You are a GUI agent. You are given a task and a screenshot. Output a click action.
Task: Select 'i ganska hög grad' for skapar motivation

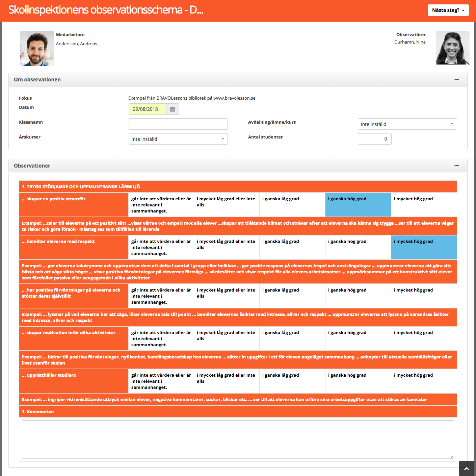358,339
